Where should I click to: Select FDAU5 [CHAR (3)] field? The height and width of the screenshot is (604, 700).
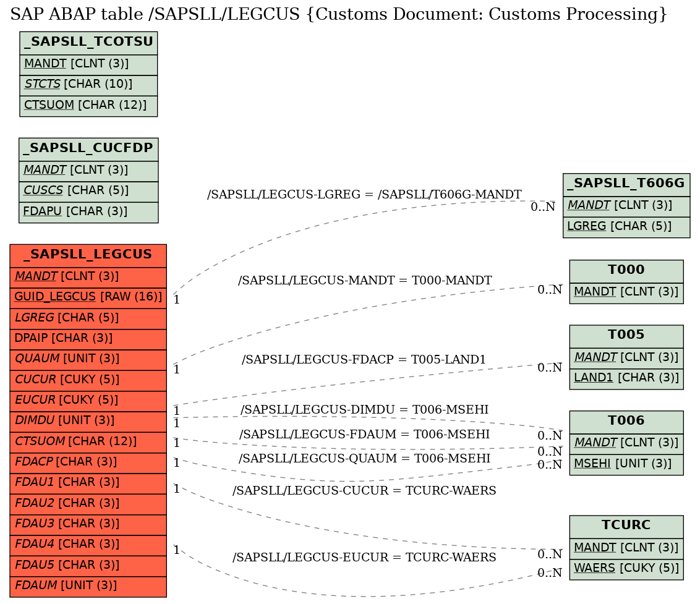click(x=88, y=566)
